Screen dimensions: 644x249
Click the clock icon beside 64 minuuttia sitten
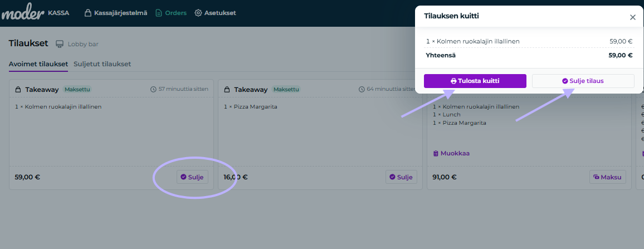[x=362, y=89]
